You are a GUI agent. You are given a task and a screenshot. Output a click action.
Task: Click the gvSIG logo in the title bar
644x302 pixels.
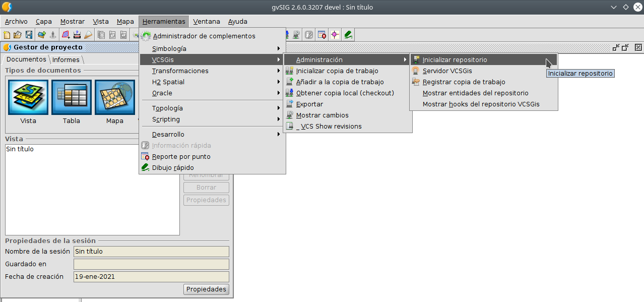point(7,7)
